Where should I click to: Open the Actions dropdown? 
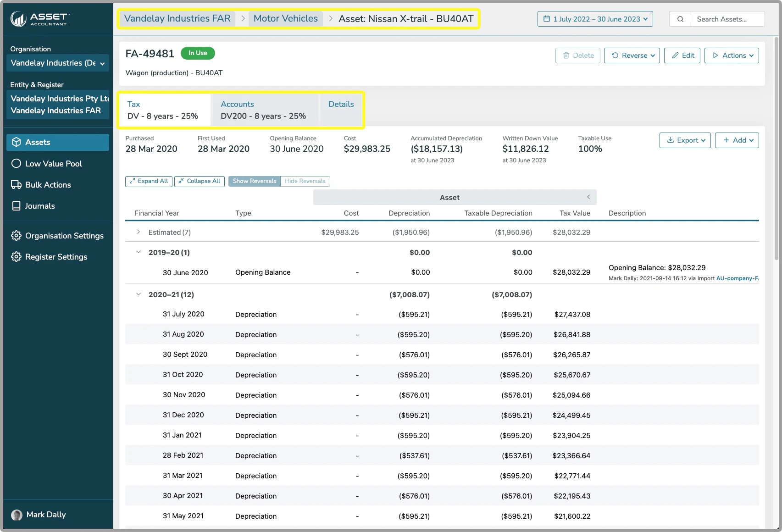pyautogui.click(x=732, y=55)
